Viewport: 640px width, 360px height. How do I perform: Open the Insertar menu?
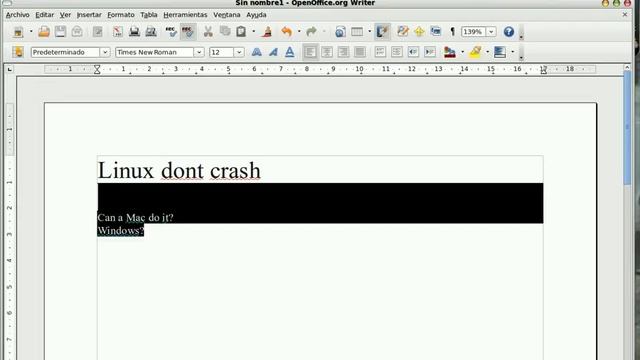[89, 15]
